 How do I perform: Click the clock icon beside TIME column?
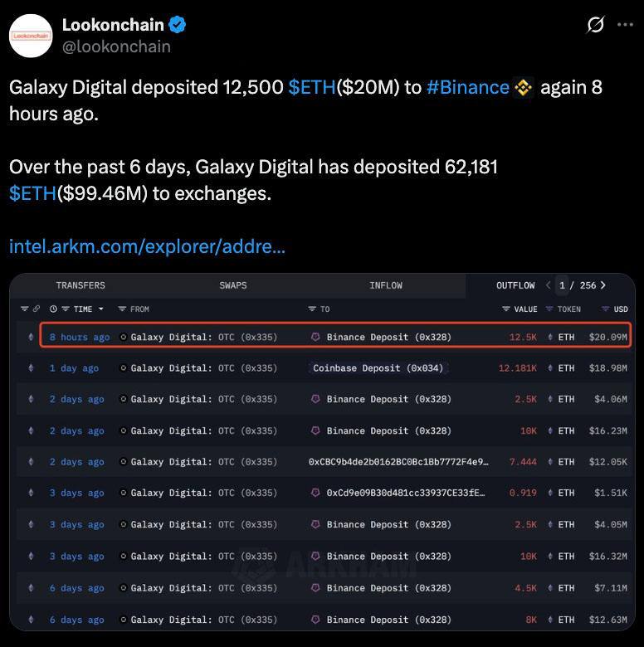click(53, 309)
